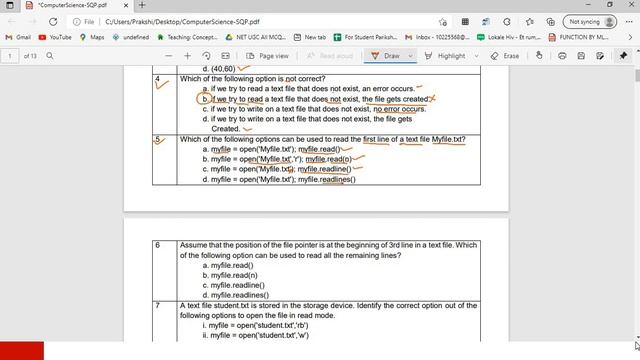This screenshot has height=360, width=640.
Task: Open browser Settings and more menu
Action: pyautogui.click(x=629, y=22)
